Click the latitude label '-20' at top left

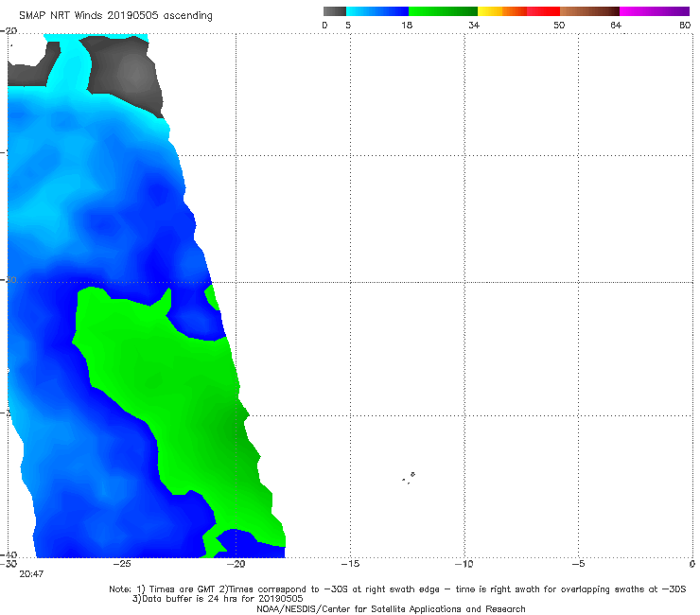[9, 31]
